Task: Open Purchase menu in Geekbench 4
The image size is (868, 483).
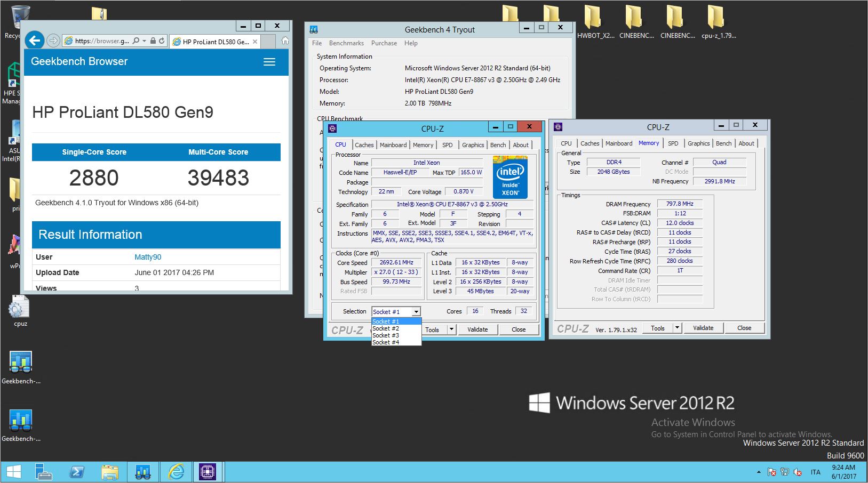Action: 384,43
